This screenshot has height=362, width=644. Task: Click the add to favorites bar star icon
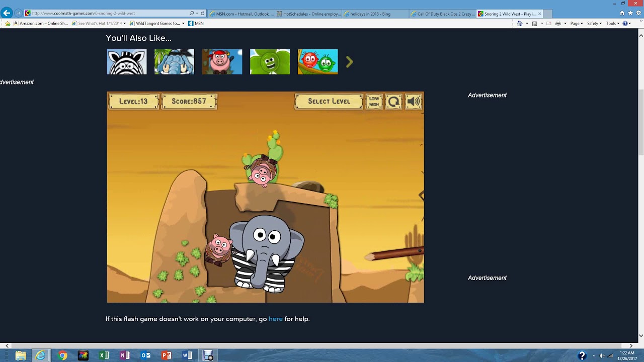[x=7, y=23]
